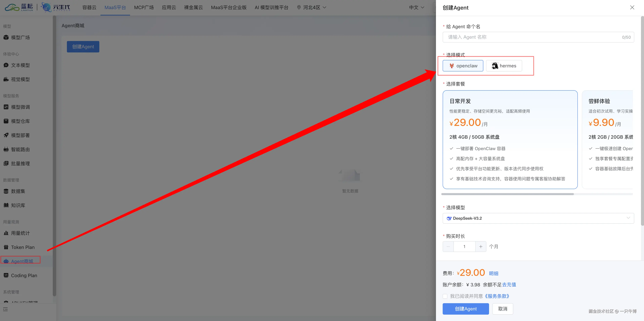Open the DeepSeek-V3.2 model dropdown
644x321 pixels.
538,218
